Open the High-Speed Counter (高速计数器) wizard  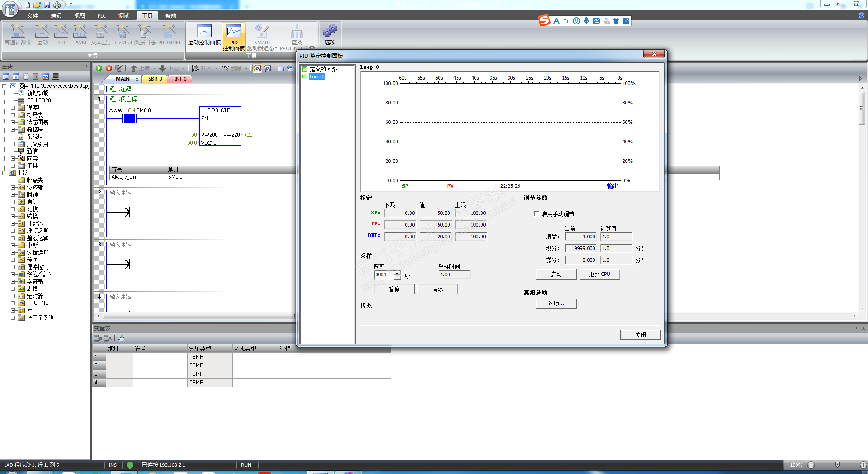click(x=18, y=34)
